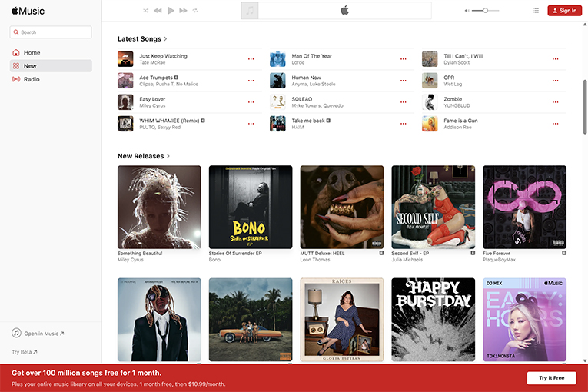Open MUTT Deluxe: HEEL album cover
Image resolution: width=588 pixels, height=392 pixels.
coord(342,207)
